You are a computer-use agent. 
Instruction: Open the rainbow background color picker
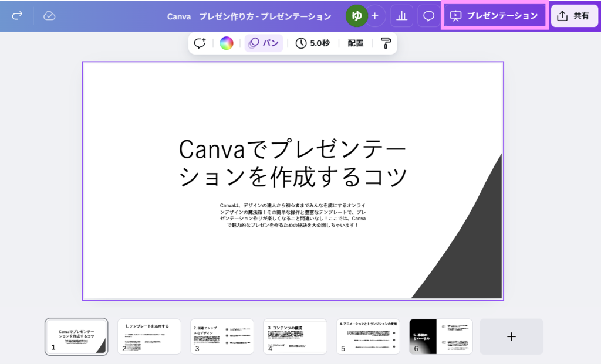coord(227,43)
